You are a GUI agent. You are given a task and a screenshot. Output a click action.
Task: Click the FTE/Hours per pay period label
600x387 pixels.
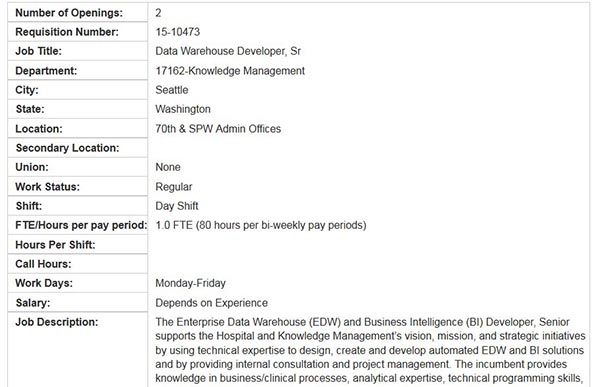pyautogui.click(x=81, y=225)
